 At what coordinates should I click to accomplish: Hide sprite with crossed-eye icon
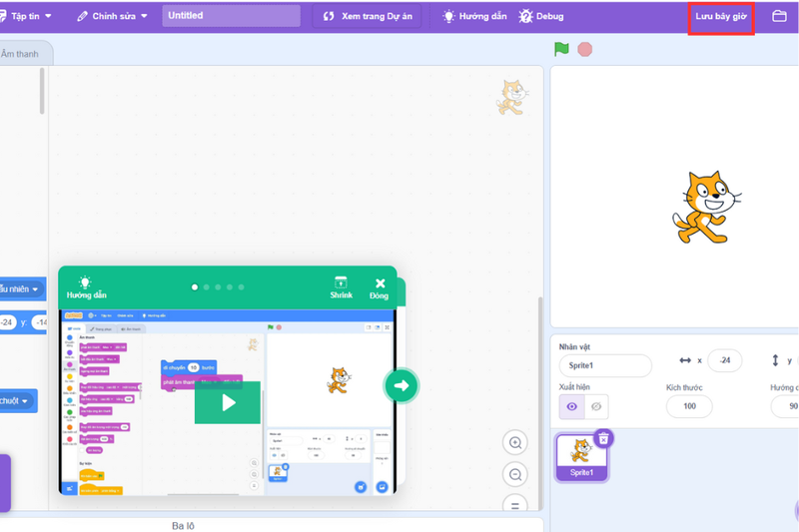(x=596, y=407)
